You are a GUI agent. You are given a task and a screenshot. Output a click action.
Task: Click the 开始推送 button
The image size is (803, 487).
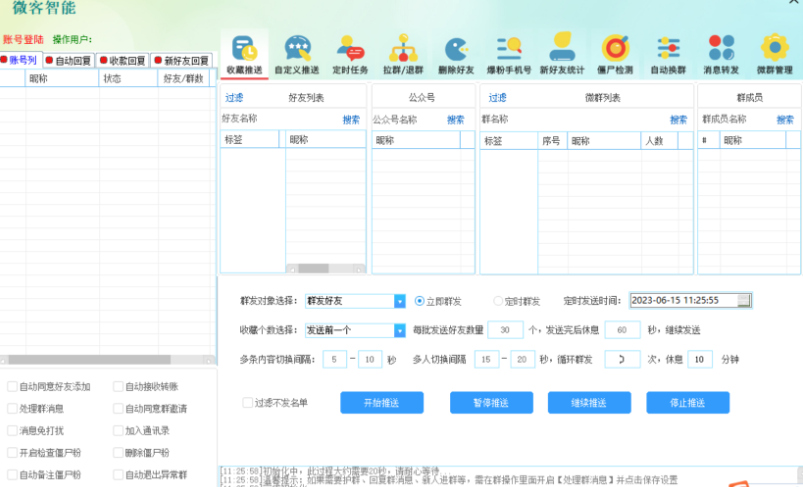tap(374, 403)
